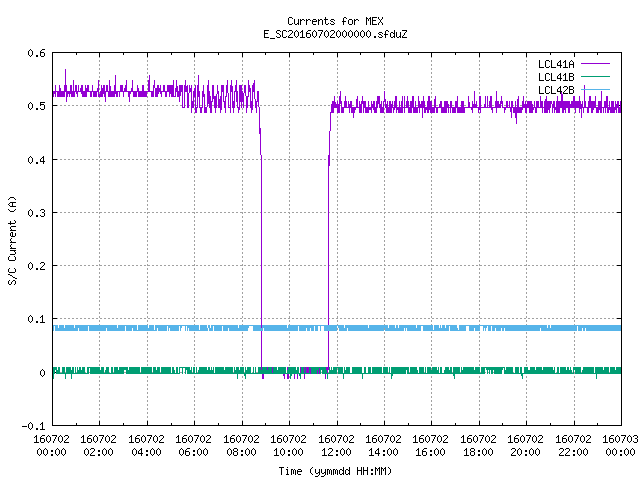Screen dimensions: 640x480
Task: Click the x-axis tick '160702 18:00'
Action: [478, 446]
